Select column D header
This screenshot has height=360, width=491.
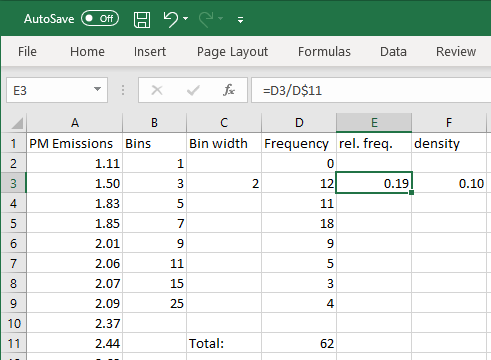pyautogui.click(x=299, y=123)
